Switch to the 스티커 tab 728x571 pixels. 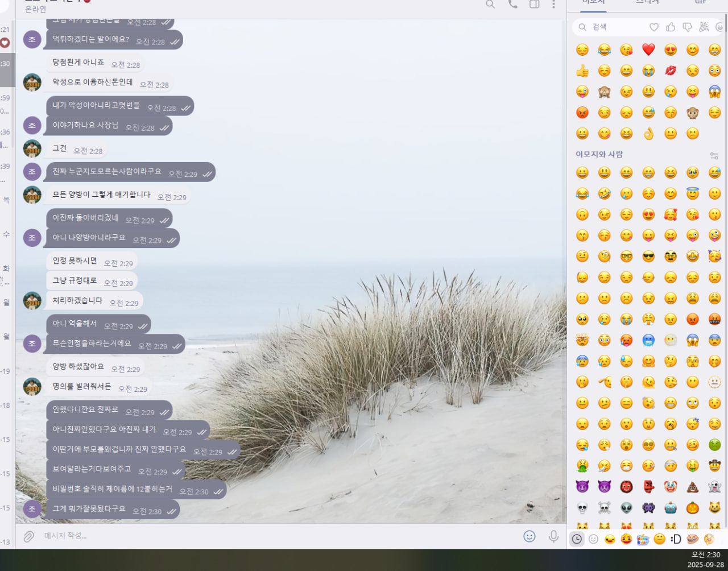pyautogui.click(x=647, y=3)
